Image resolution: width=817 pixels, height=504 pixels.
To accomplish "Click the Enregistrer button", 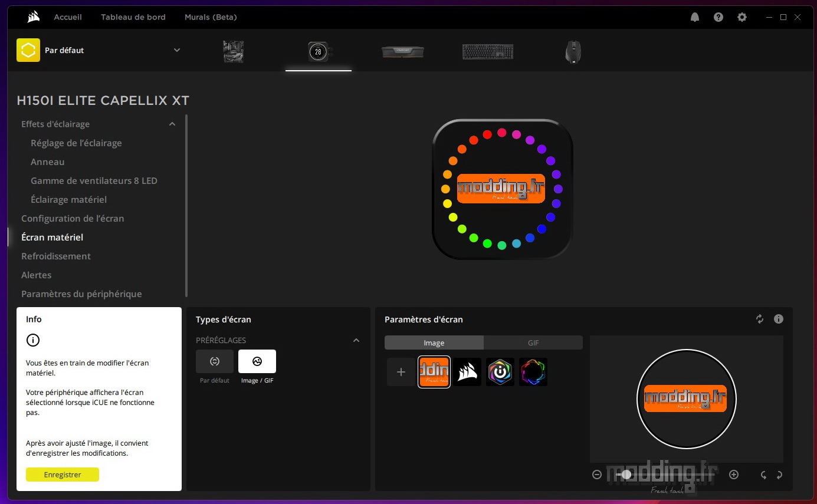I will click(63, 475).
